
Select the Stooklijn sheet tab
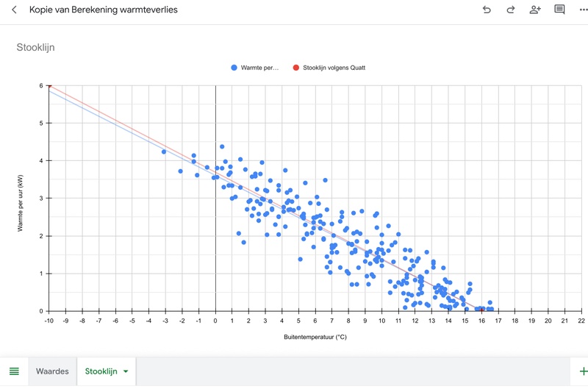(101, 371)
